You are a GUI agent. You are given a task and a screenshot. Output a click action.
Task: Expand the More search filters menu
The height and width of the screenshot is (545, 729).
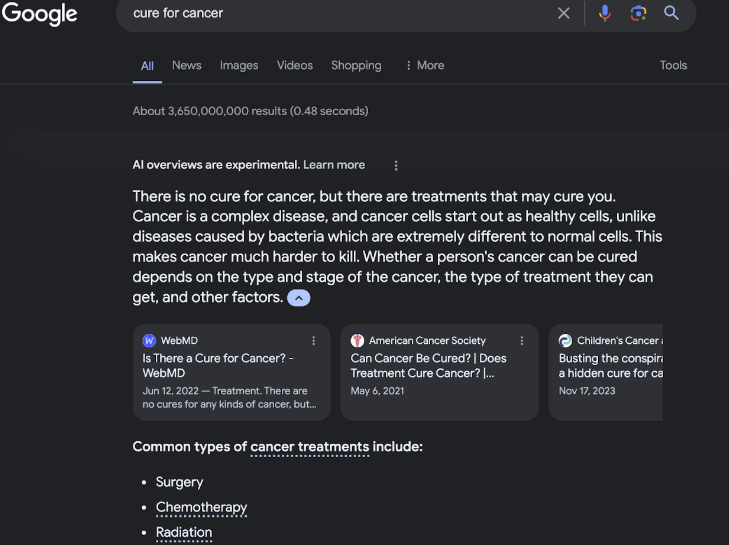(x=424, y=65)
